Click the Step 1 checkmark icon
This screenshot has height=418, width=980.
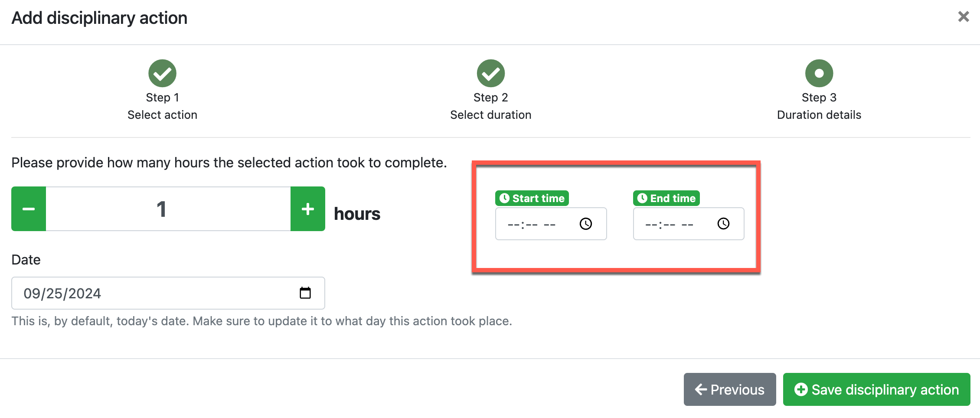click(162, 73)
